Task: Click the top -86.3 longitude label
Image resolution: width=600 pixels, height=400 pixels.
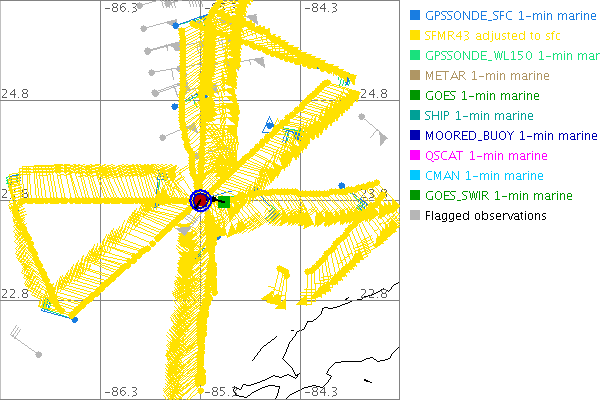Action: coord(123,8)
